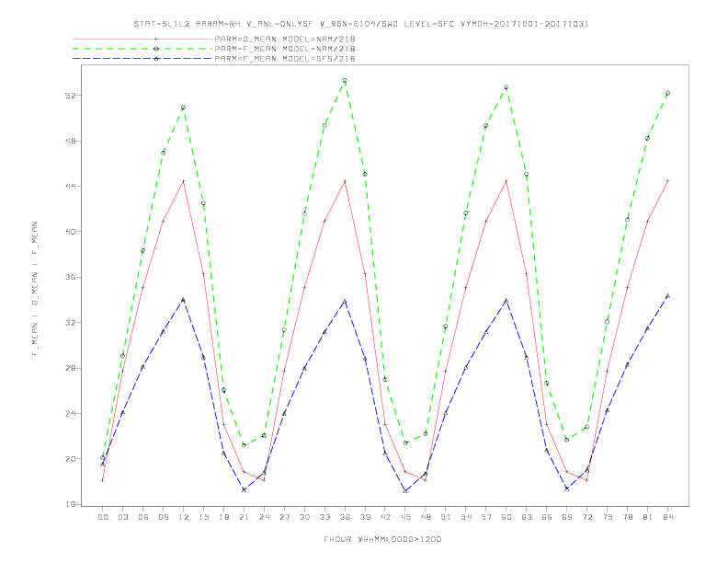Click x-axis tick label 51
This screenshot has width=728, height=563.
(x=446, y=517)
